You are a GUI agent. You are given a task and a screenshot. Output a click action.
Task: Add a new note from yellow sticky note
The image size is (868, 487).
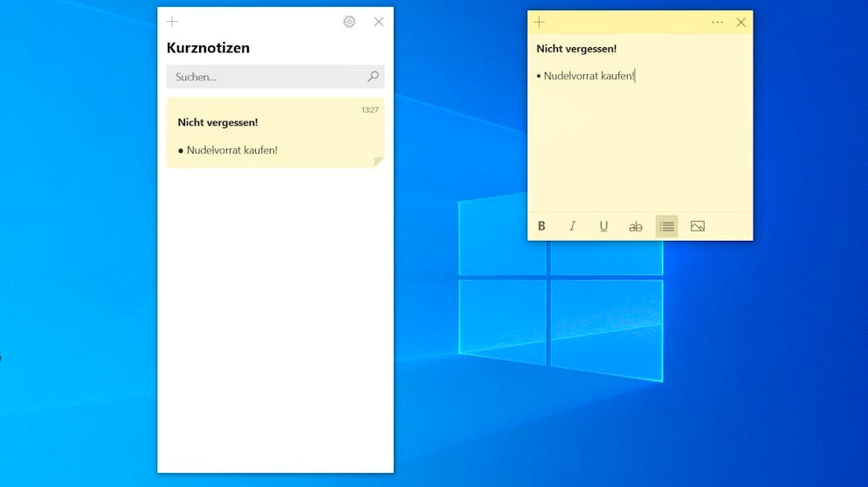pos(539,23)
